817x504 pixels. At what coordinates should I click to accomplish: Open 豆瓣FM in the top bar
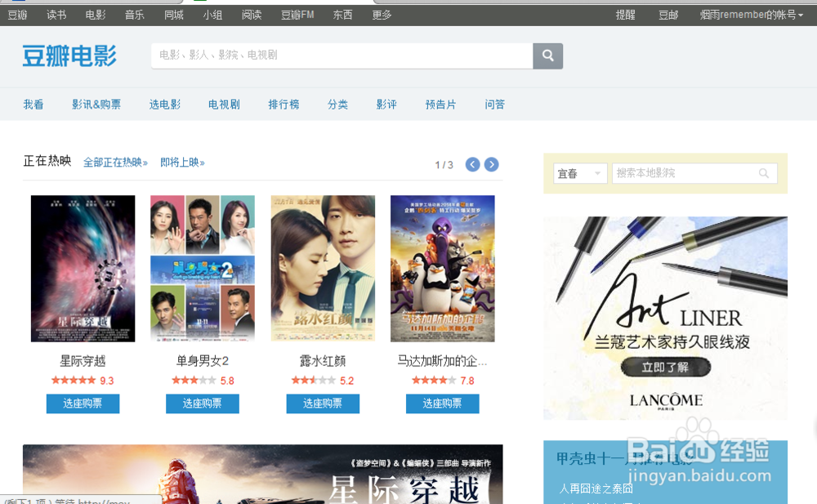[297, 15]
